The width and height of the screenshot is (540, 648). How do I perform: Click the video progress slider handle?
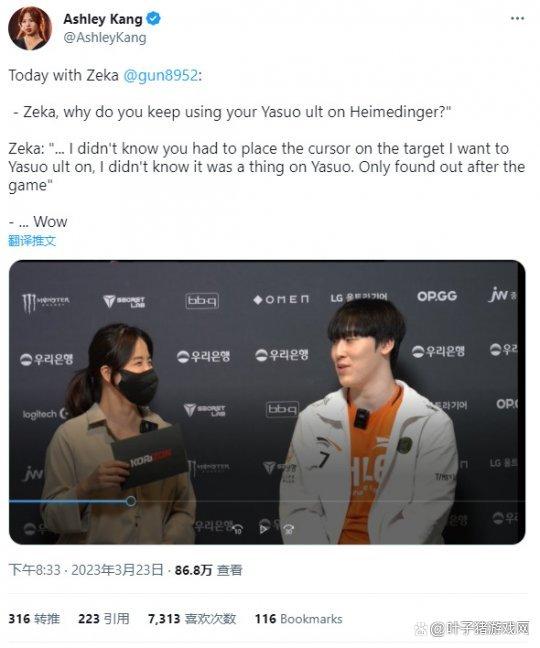pyautogui.click(x=131, y=501)
